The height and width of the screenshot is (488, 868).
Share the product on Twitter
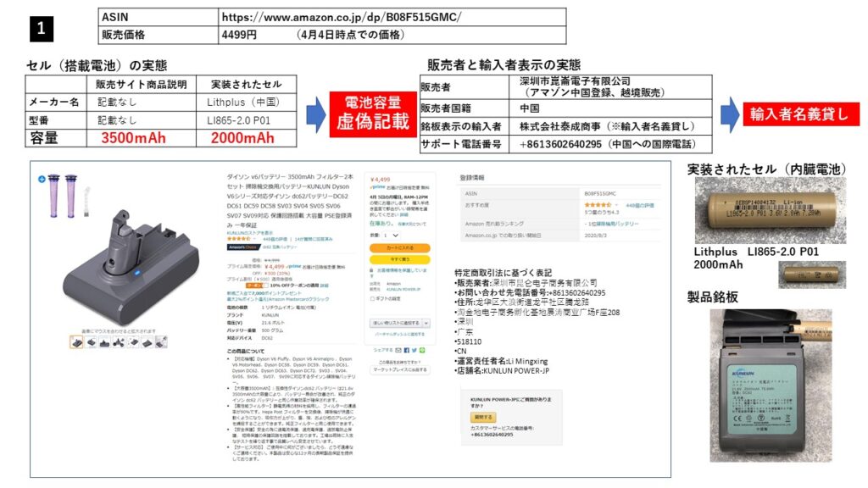point(412,349)
